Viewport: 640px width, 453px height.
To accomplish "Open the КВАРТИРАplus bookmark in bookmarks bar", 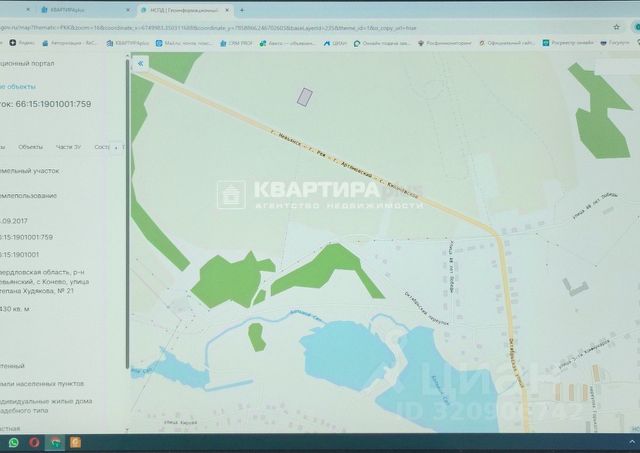I will 128,43.
